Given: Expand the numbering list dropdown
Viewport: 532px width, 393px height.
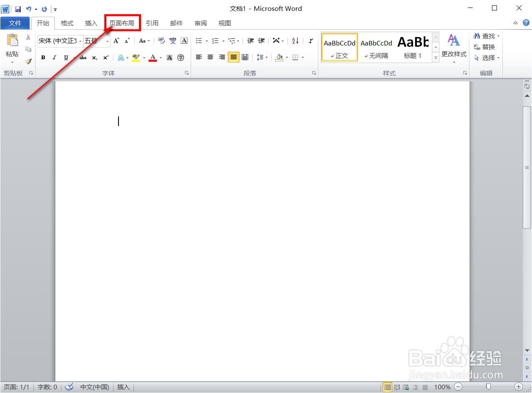Looking at the screenshot, I should point(223,41).
